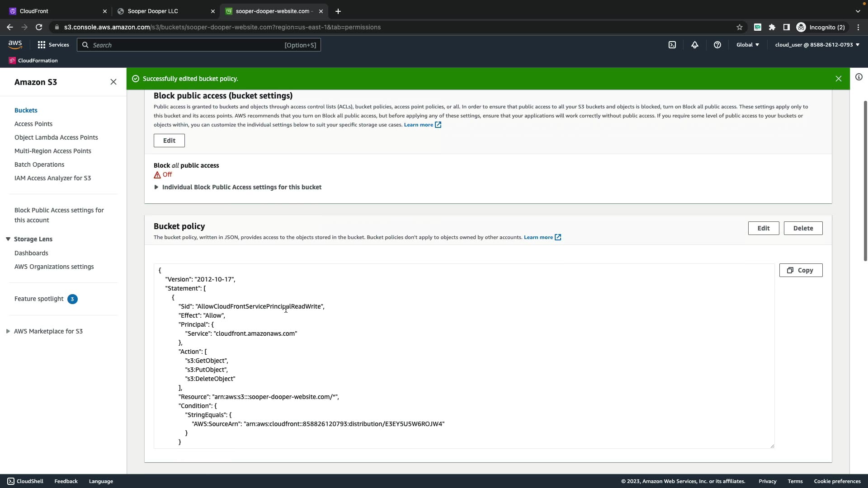868x488 pixels.
Task: Click the AWS logo home icon
Action: coord(15,44)
